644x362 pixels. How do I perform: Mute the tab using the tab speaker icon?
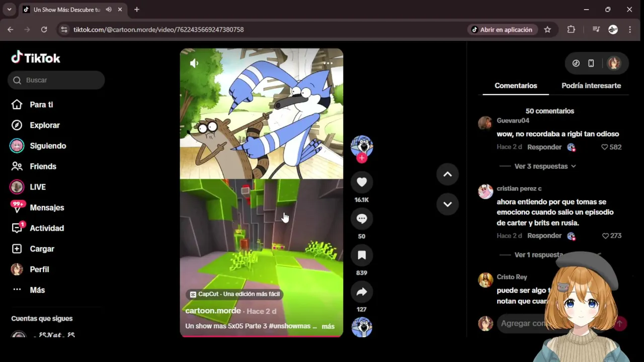click(x=109, y=10)
